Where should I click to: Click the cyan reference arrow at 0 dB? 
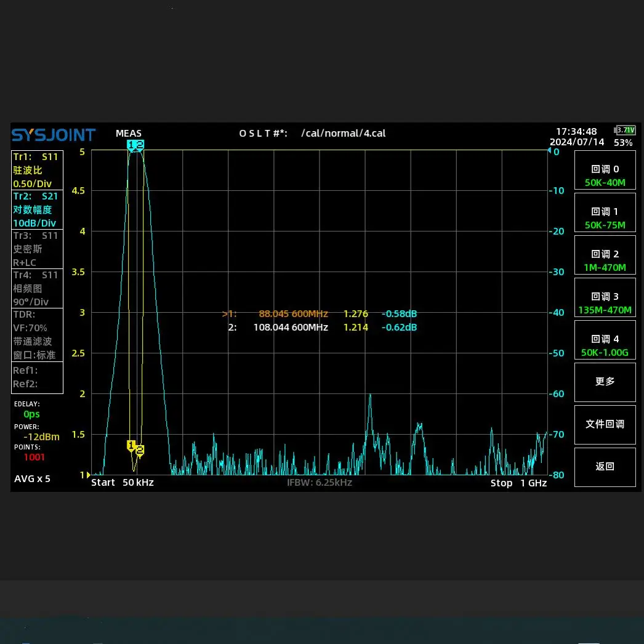550,151
